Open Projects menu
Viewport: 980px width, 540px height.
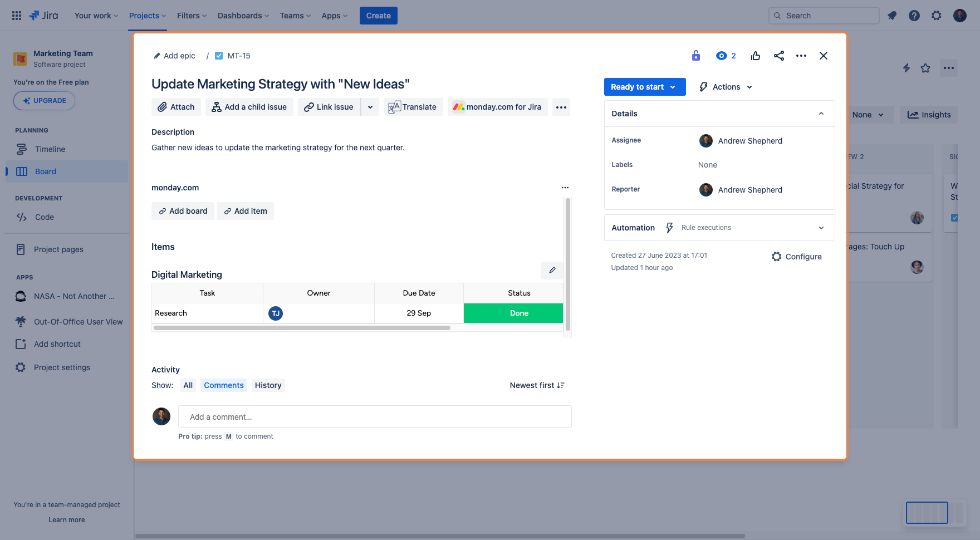click(x=148, y=16)
